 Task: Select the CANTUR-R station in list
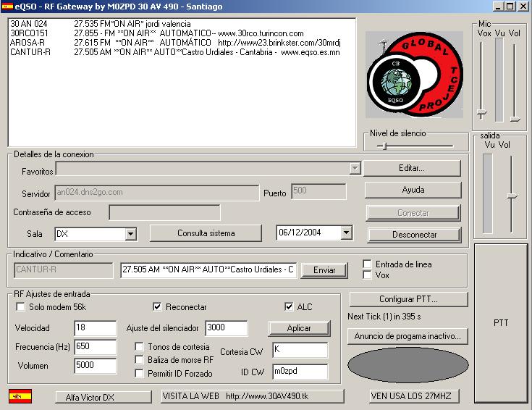click(x=30, y=52)
